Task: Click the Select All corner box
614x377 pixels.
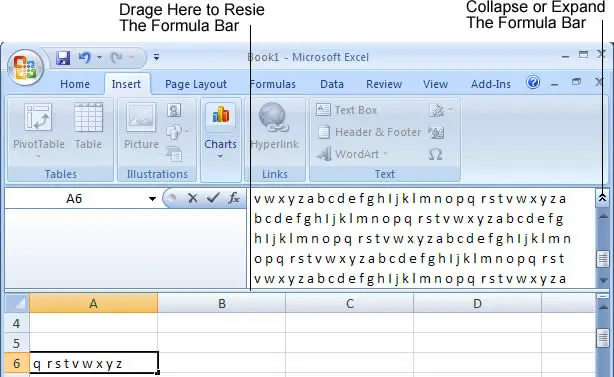Action: [x=17, y=303]
